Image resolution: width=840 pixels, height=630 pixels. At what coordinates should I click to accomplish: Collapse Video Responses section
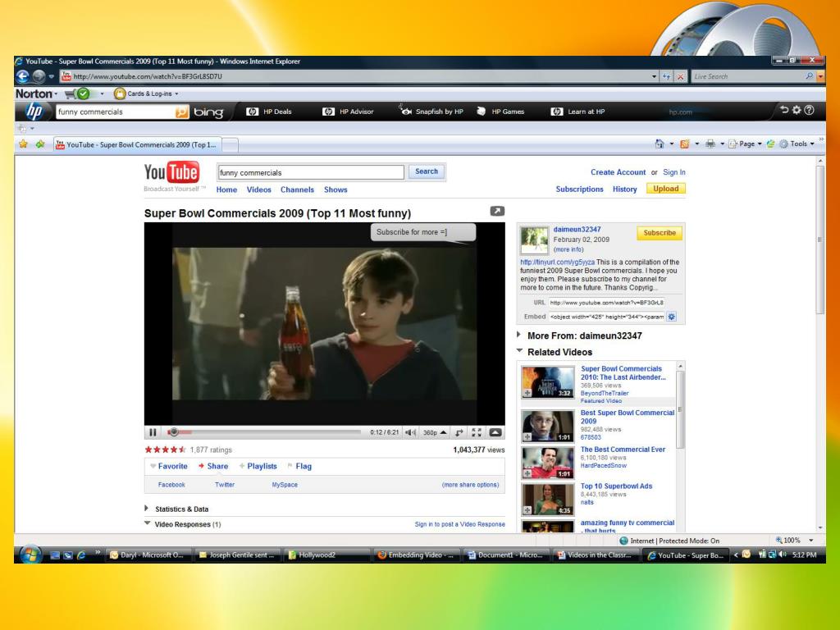[147, 523]
